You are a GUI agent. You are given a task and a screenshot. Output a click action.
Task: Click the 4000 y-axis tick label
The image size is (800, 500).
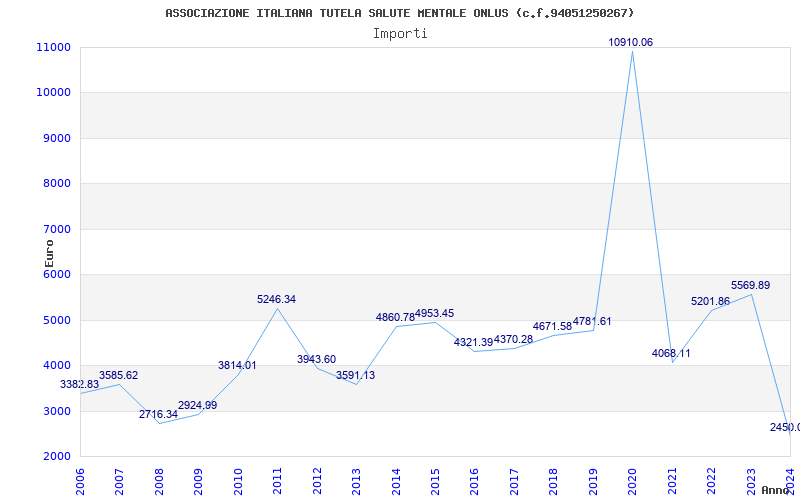[x=56, y=365]
